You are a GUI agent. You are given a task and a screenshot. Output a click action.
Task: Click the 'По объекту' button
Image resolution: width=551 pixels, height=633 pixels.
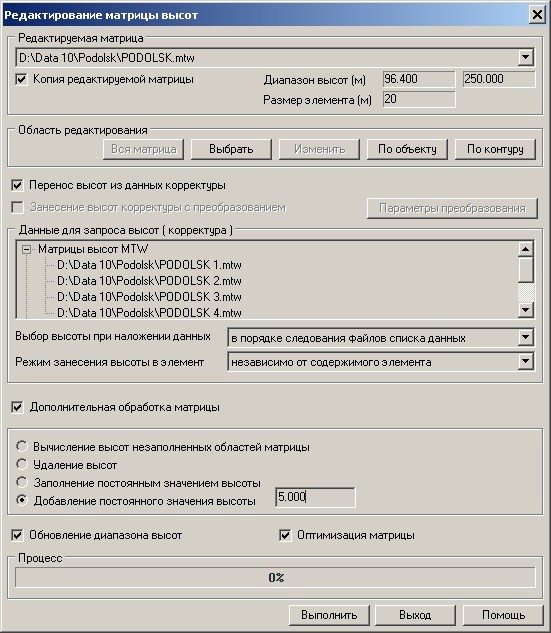407,149
